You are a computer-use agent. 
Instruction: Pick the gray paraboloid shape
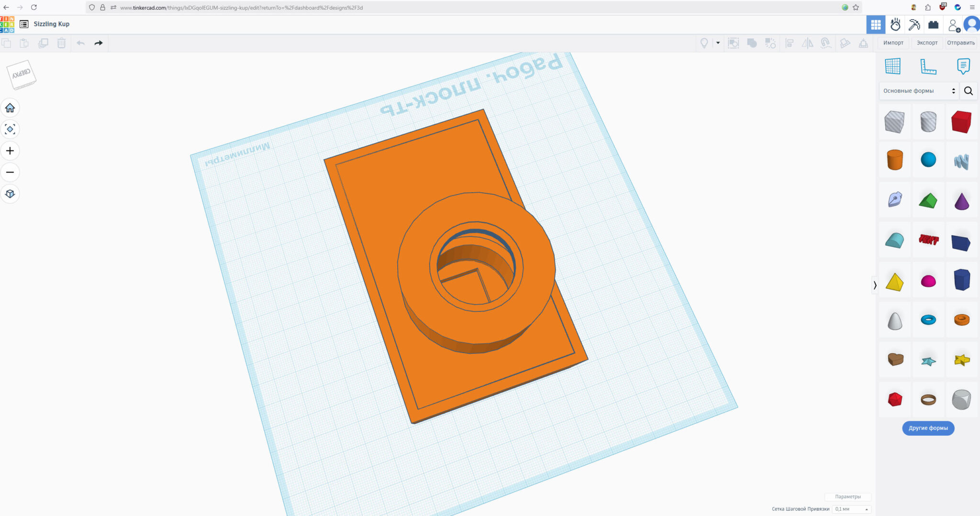(894, 320)
